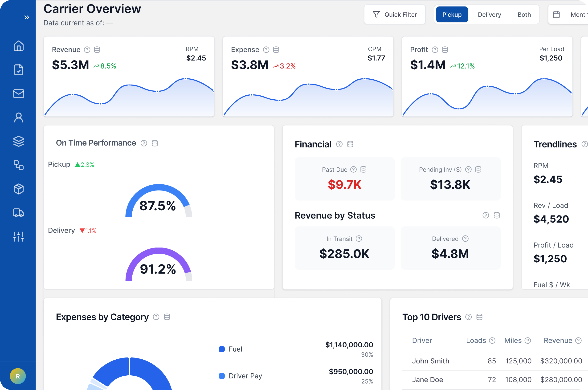Click the Revenue data source icon
Viewport: 588px width, 390px height.
97,50
